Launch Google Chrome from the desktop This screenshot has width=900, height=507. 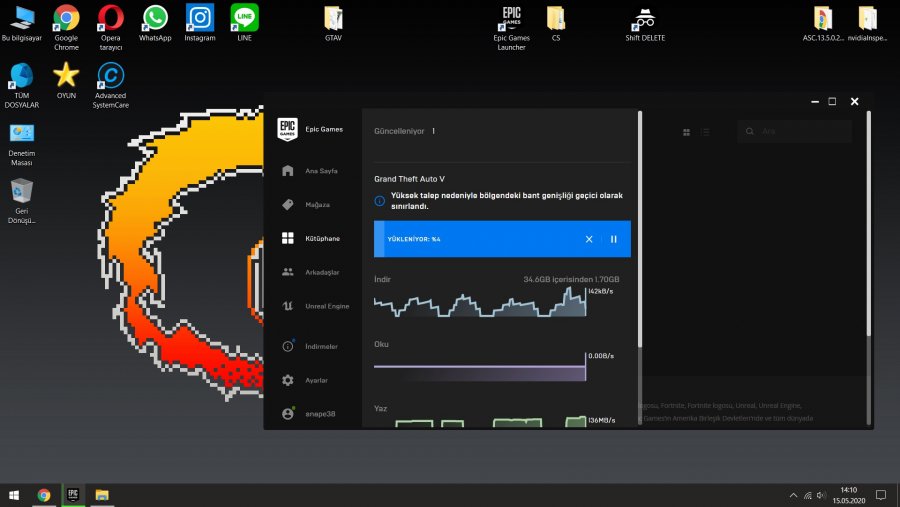[x=66, y=27]
